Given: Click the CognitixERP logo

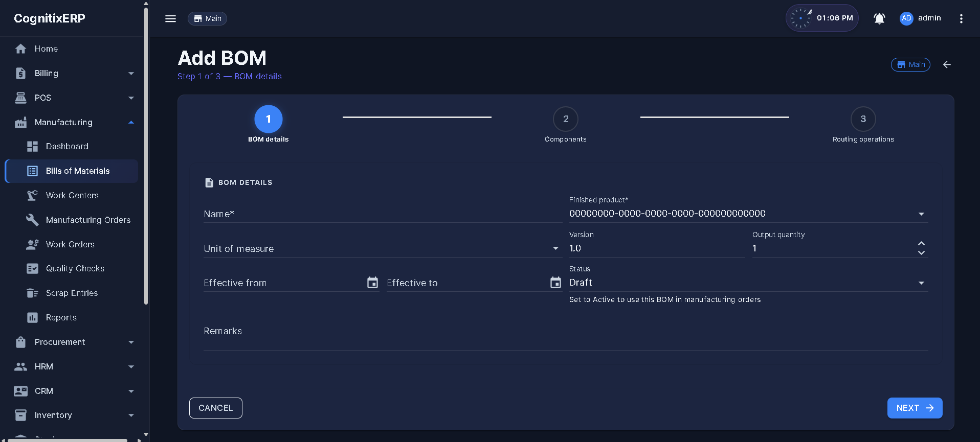Looking at the screenshot, I should 50,18.
